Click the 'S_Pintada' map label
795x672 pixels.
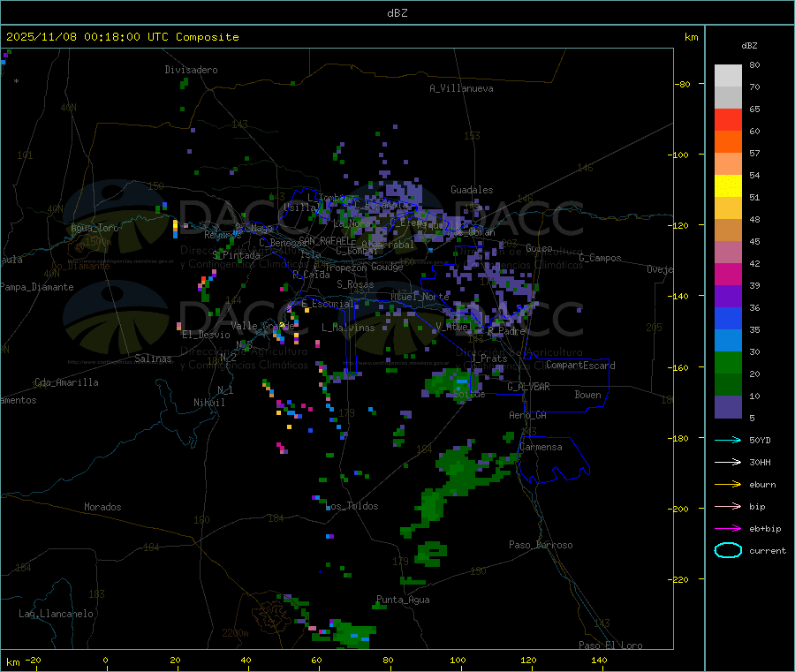pos(236,255)
